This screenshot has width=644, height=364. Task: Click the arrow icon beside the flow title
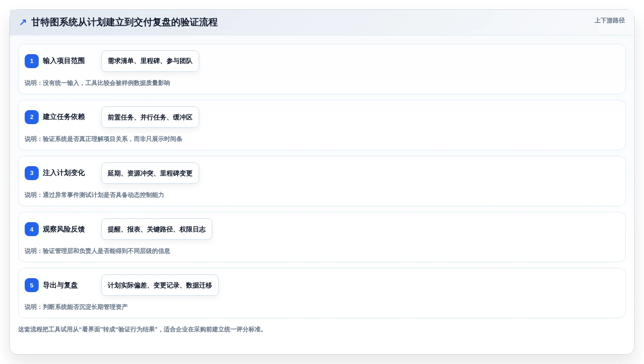coord(23,22)
